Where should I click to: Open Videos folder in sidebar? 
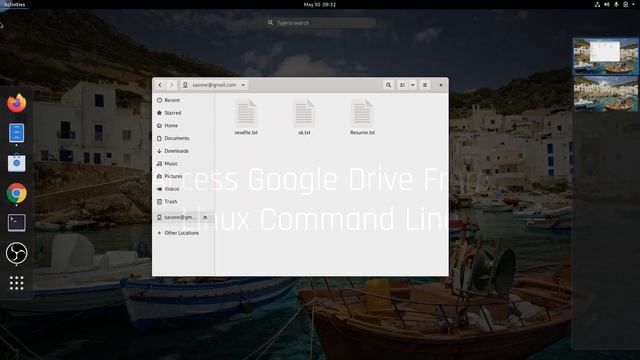182,189
